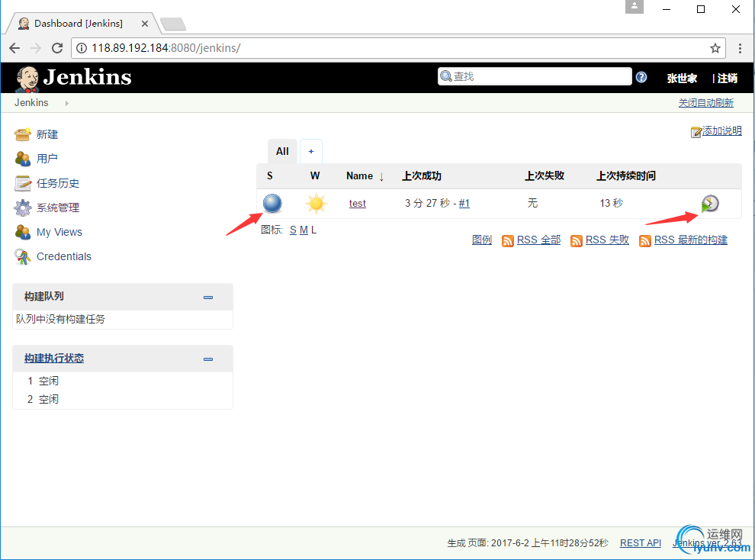Open 系统管理 link
Image resolution: width=755 pixels, height=560 pixels.
pyautogui.click(x=58, y=208)
